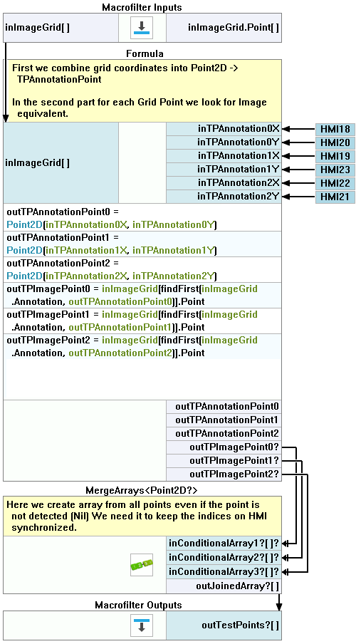The image size is (356, 644).
Task: Select the MergeArrays<Point2D?> filter title
Action: [142, 490]
